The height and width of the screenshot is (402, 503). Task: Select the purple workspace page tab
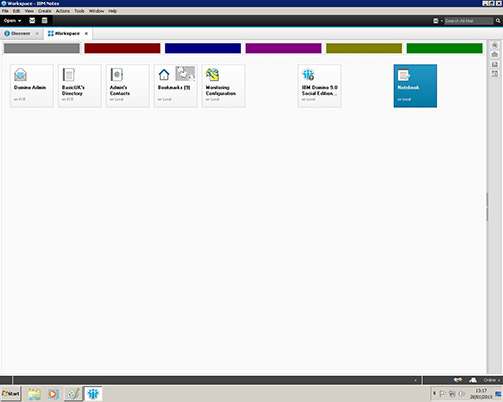pos(284,48)
